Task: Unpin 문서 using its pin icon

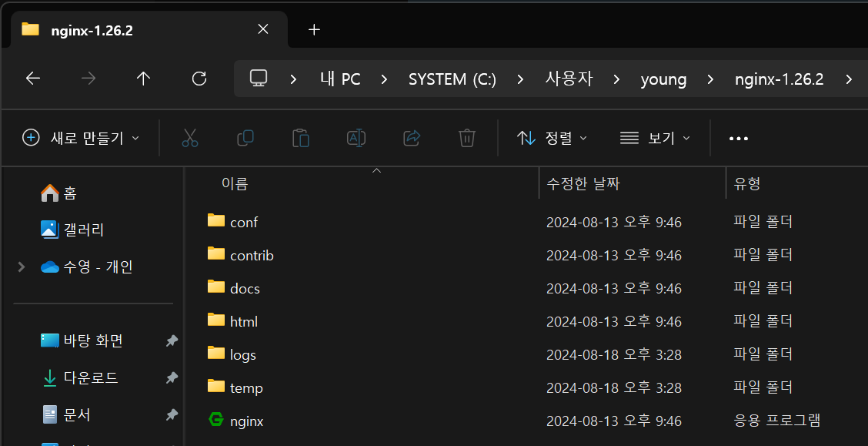Action: [x=172, y=414]
